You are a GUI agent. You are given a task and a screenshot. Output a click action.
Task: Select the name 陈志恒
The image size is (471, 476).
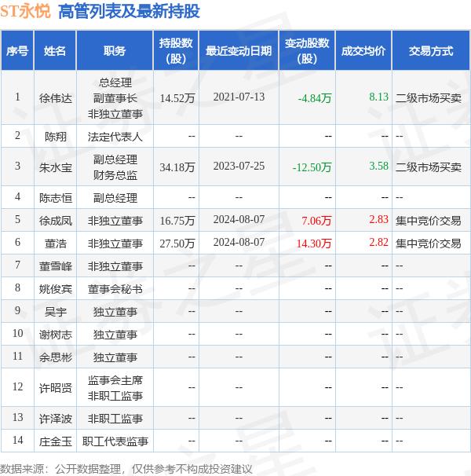point(56,198)
